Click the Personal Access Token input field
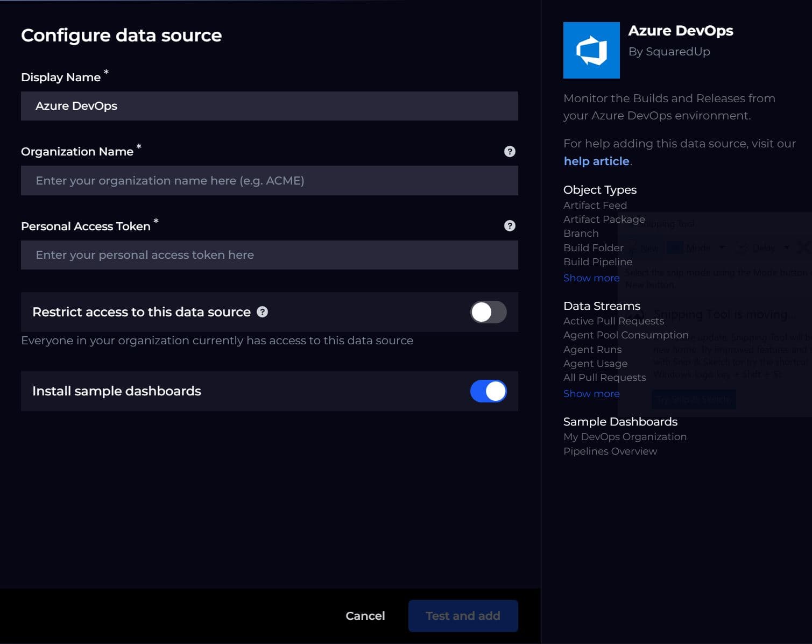 269,254
